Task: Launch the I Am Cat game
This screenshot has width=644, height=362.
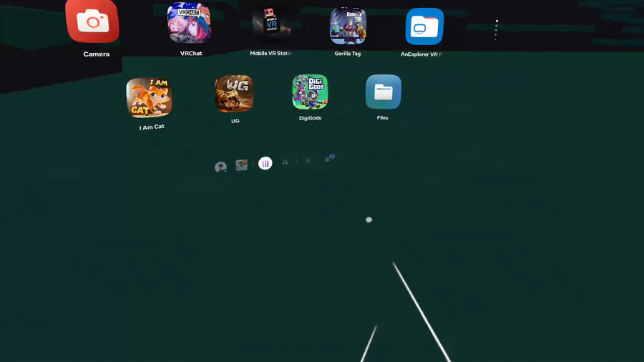Action: pyautogui.click(x=149, y=98)
